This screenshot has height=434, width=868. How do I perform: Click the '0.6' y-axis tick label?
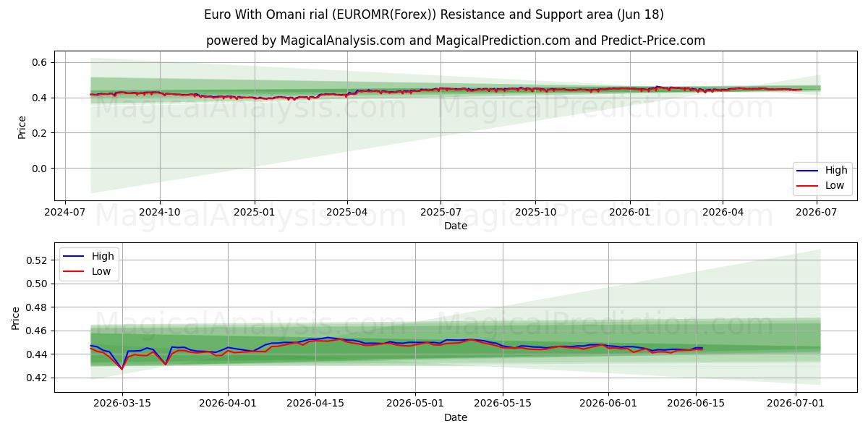point(38,62)
